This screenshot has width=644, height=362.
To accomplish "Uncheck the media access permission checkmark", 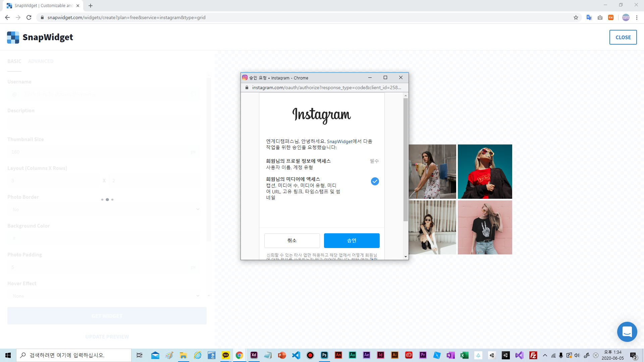I will [x=375, y=181].
